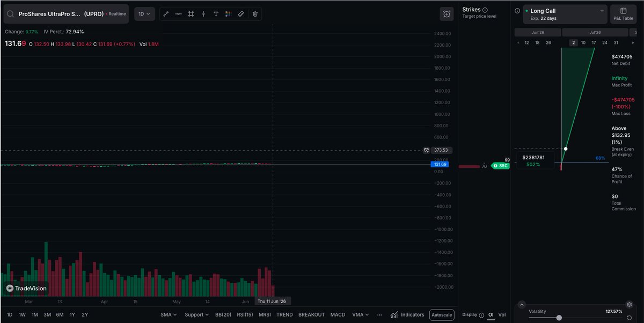
Task: Open the price alert clock icon
Action: tap(447, 14)
